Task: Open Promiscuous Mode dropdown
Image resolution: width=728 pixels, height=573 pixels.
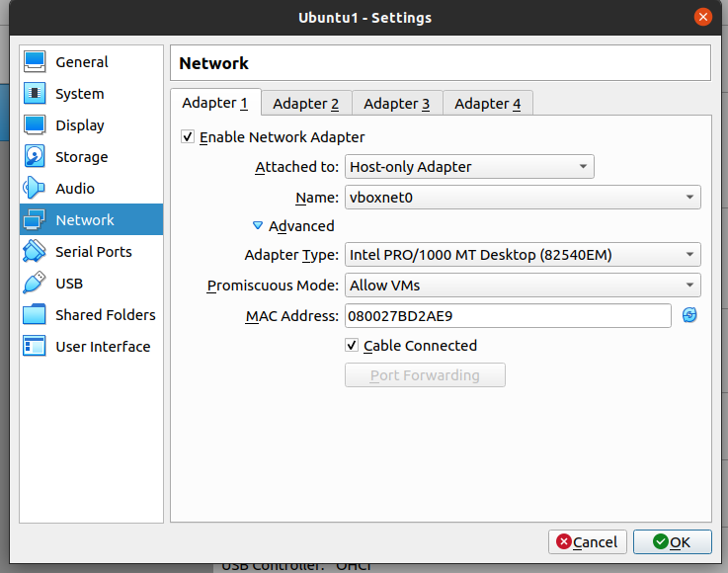Action: click(523, 286)
